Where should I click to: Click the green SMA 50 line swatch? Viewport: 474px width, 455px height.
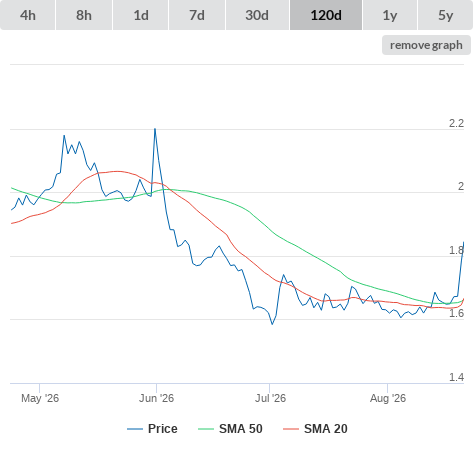[206, 429]
